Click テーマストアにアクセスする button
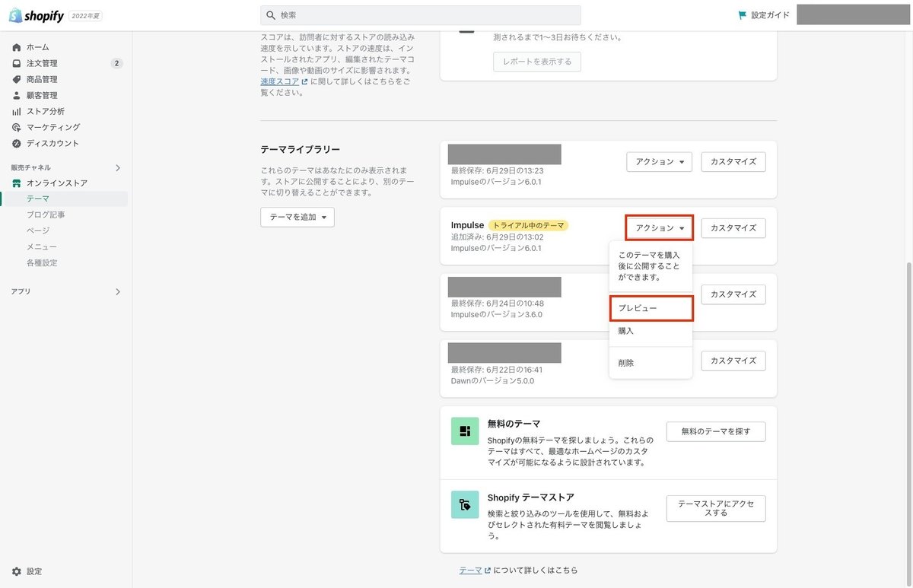The width and height of the screenshot is (913, 588). [x=716, y=508]
